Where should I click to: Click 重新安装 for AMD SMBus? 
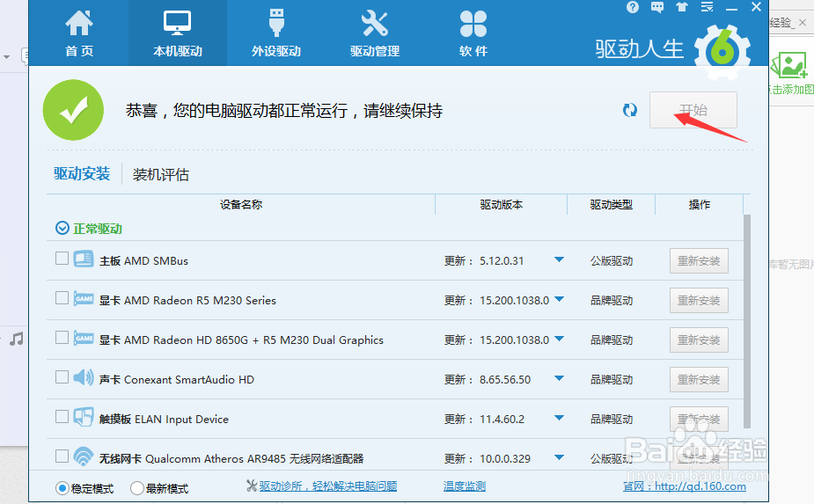tap(699, 260)
